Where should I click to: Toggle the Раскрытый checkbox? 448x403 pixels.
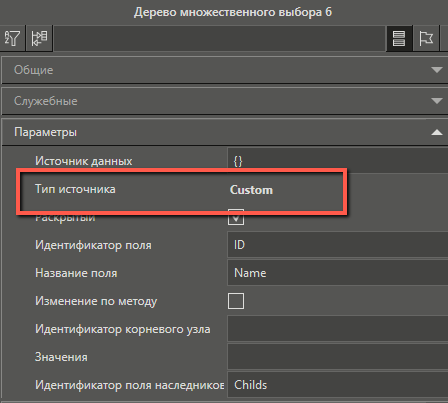click(236, 217)
